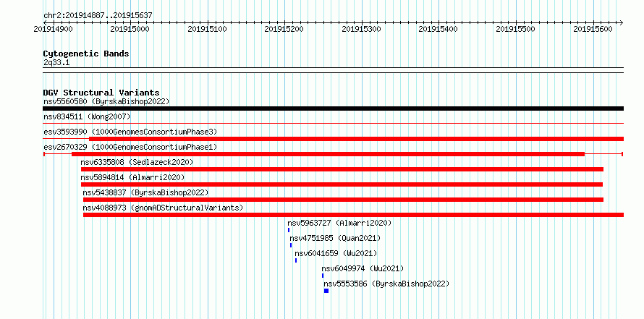Image resolution: width=644 pixels, height=319 pixels.
Task: Open the nsv5553586 (ByrskaBishop2022) label
Action: point(386,284)
